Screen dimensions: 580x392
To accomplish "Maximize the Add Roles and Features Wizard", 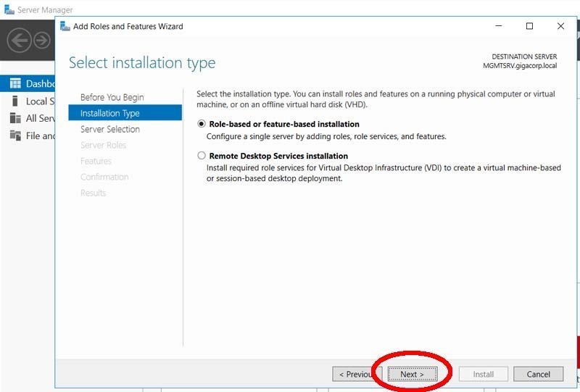I will (x=529, y=26).
